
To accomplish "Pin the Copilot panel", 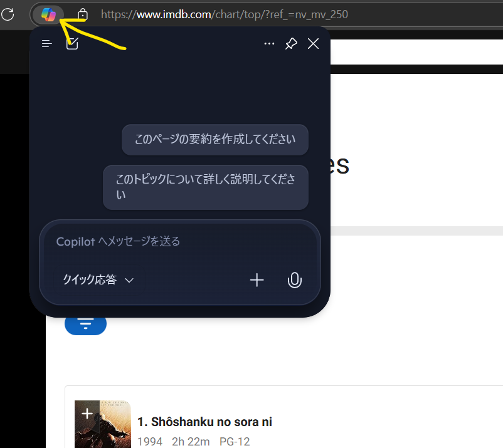I will pyautogui.click(x=290, y=43).
